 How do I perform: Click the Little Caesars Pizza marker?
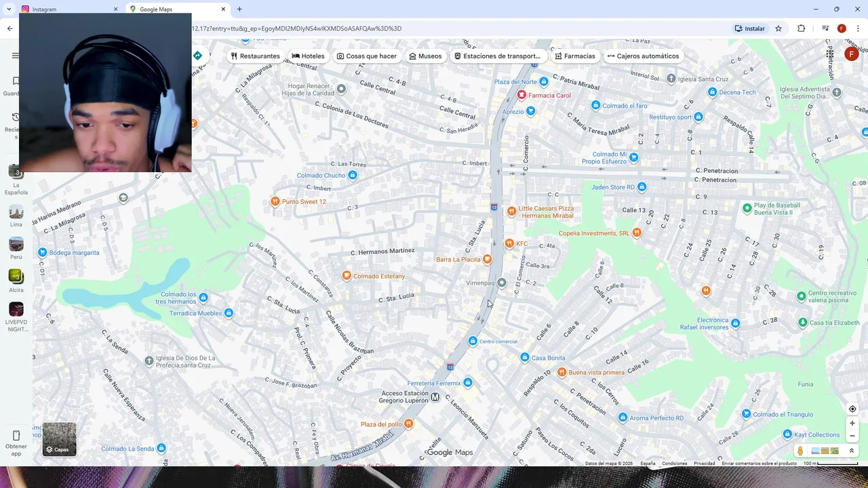(511, 211)
